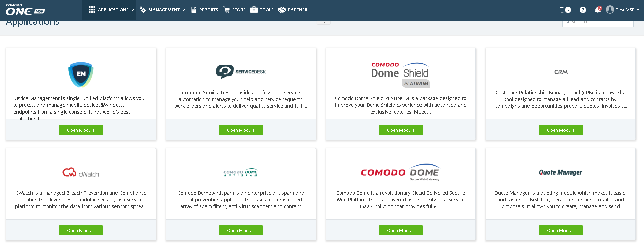Open the help question mark icon

(x=583, y=10)
